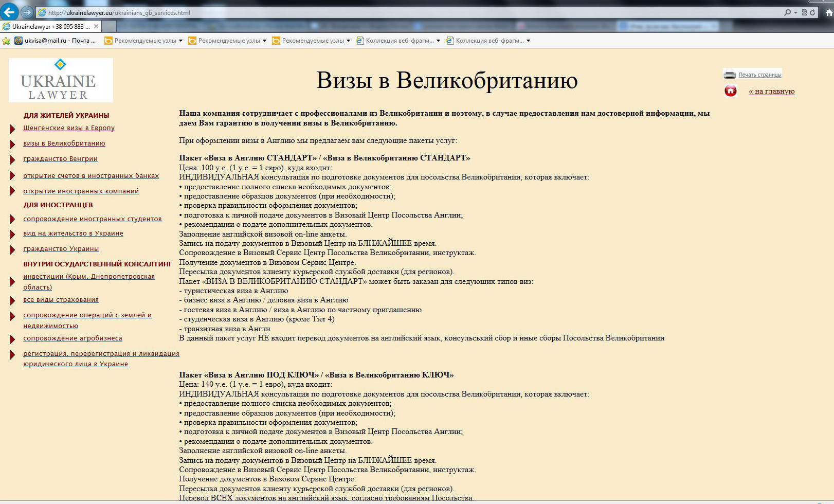Click arrow marker beside гражданство Украины
This screenshot has height=504, width=834.
click(12, 250)
